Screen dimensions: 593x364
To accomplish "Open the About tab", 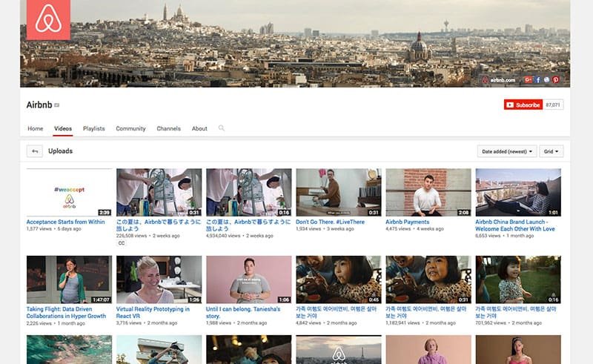I will pyautogui.click(x=199, y=129).
